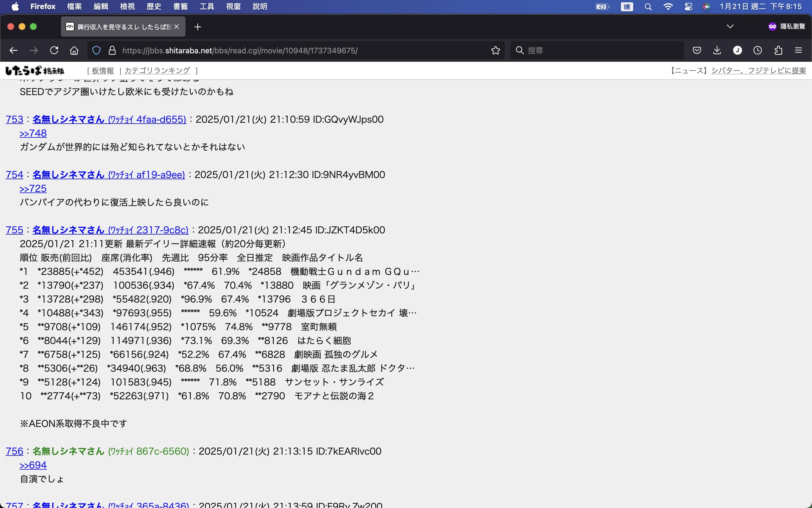The height and width of the screenshot is (508, 812).
Task: Click post number 753 link
Action: (14, 119)
